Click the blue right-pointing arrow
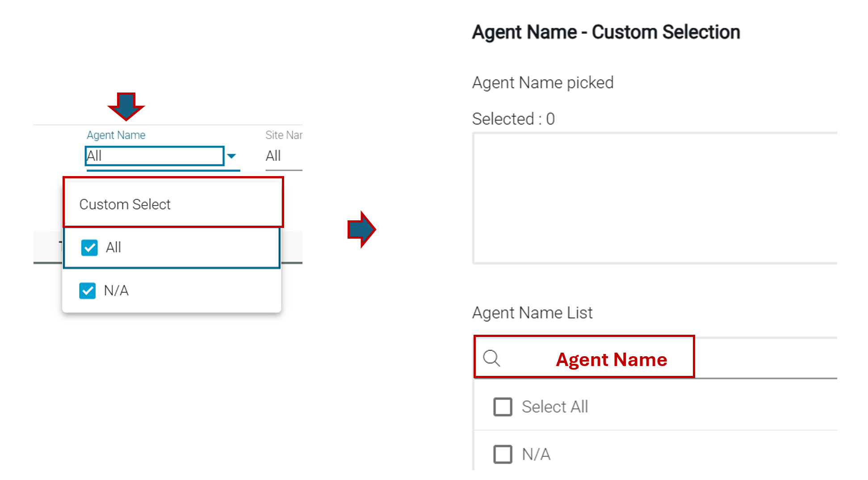The width and height of the screenshot is (868, 480). [x=361, y=229]
